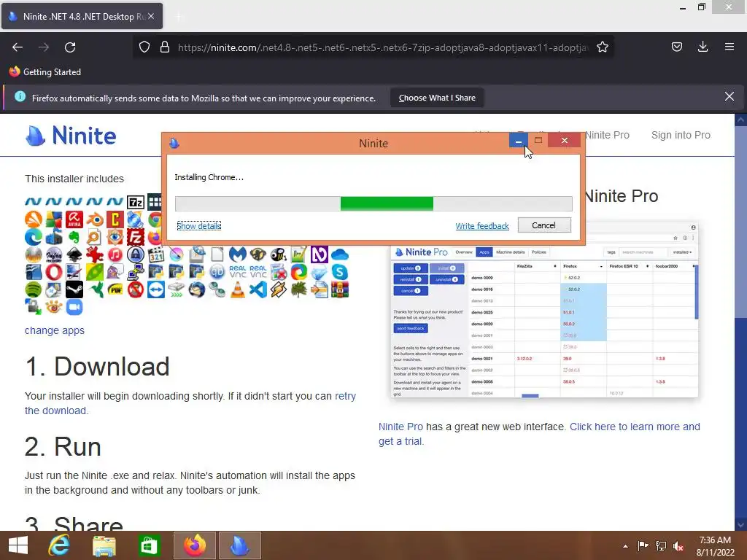This screenshot has width=747, height=560.
Task: Click the red Opera icon
Action: tap(54, 273)
